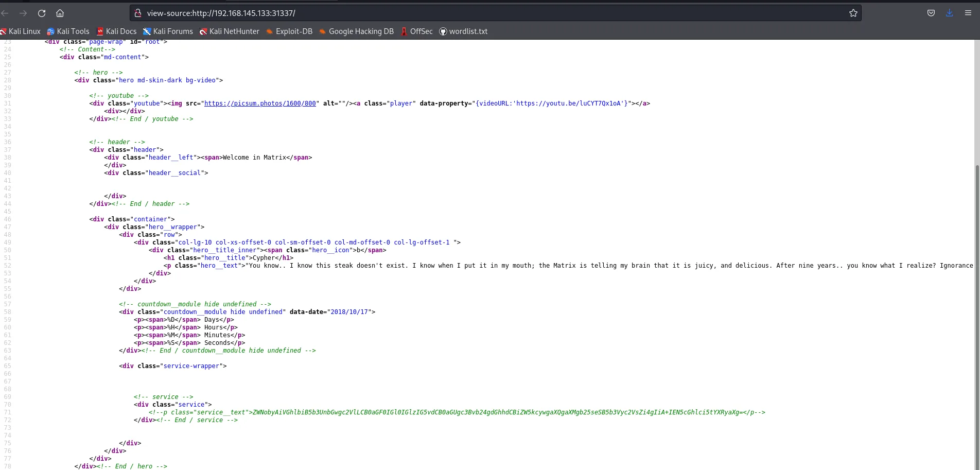Click the data-date value 2018/10/17
The width and height of the screenshot is (980, 470).
point(349,312)
